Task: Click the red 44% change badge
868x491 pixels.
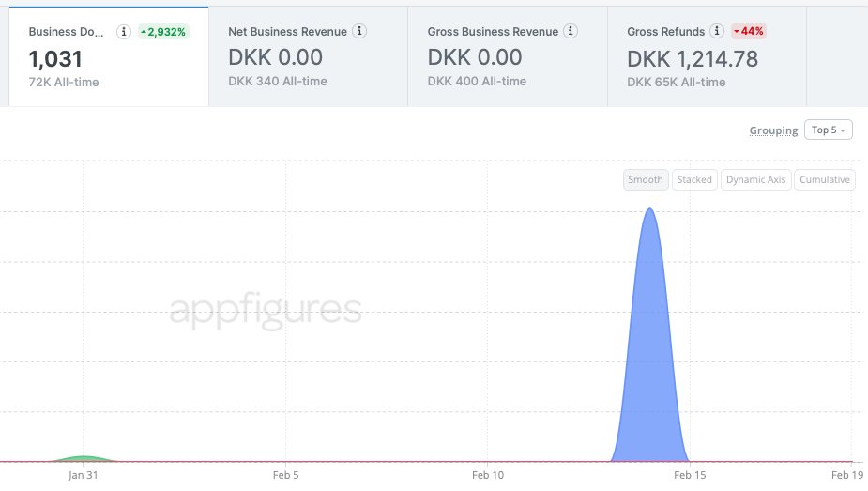Action: (749, 31)
